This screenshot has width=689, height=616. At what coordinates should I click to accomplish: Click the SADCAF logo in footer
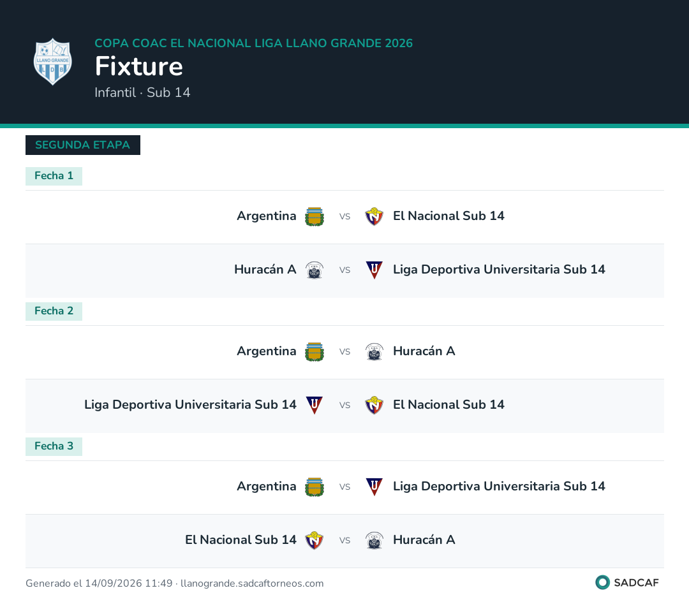tap(627, 583)
